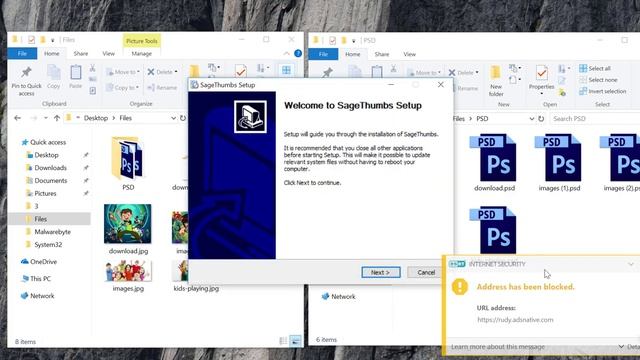Select kids-playing.jpg thumbnail
This screenshot has height=360, width=640.
(181, 271)
